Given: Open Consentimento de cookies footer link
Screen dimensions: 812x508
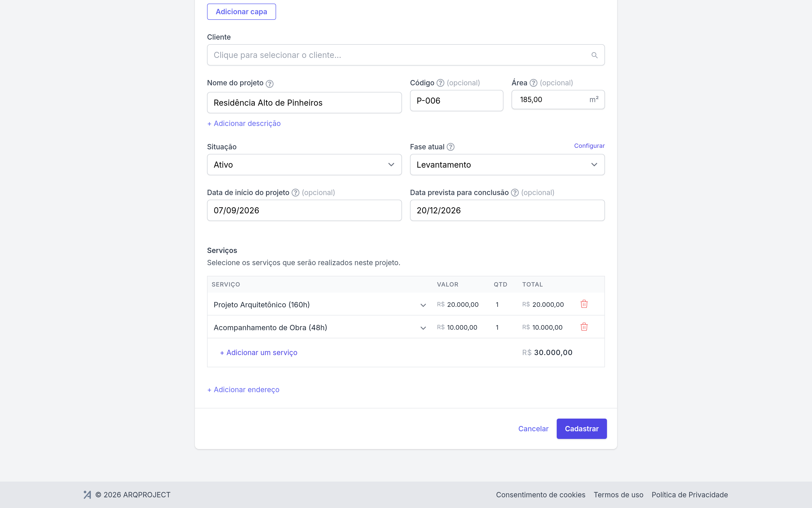Looking at the screenshot, I should 540,495.
